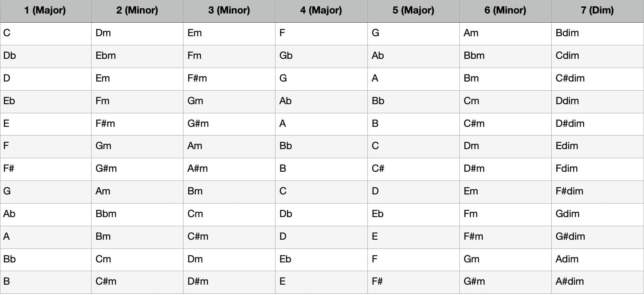Image resolution: width=644 pixels, height=295 pixels.
Task: Click the Ebm chord cell
Action: [105, 56]
